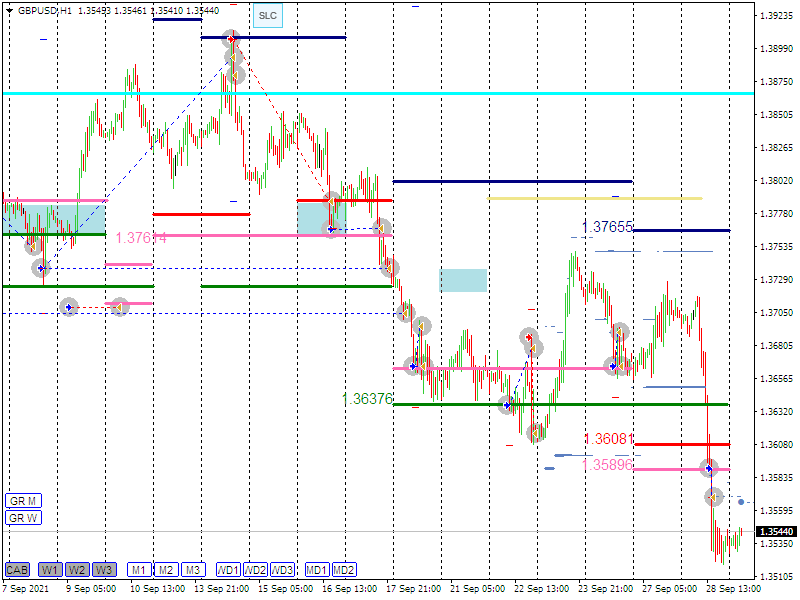The height and width of the screenshot is (600, 800).
Task: Click the 23 Sep 21:00 time label
Action: click(606, 589)
